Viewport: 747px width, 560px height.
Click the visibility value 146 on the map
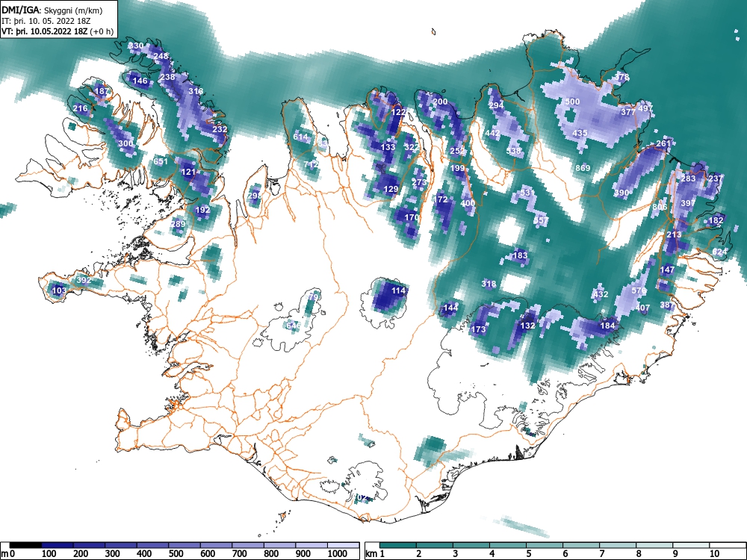[x=140, y=81]
